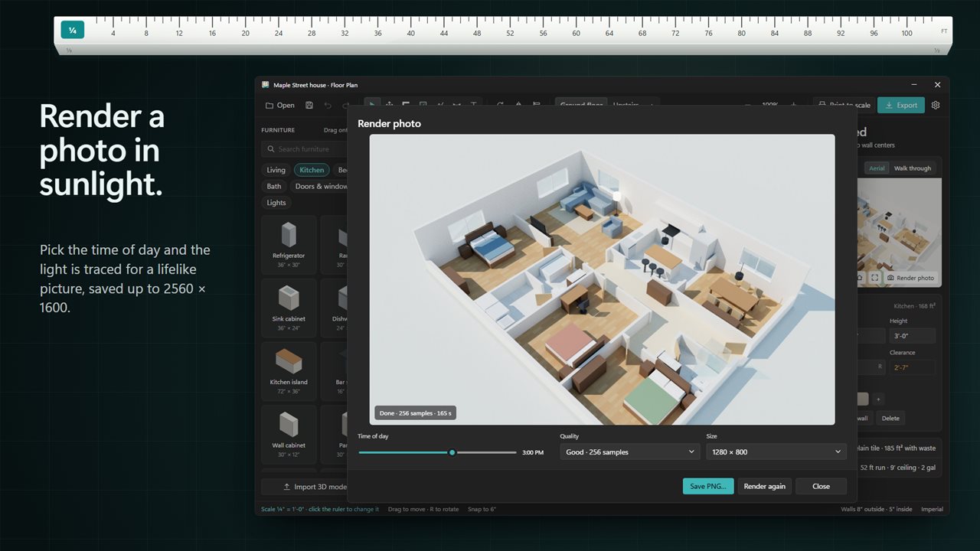Click the Export button

pyautogui.click(x=901, y=106)
